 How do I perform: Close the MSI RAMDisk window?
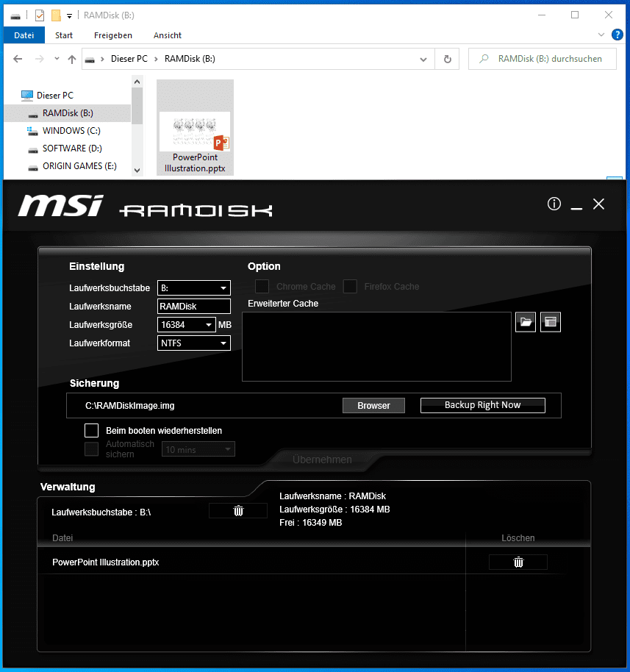tap(598, 204)
